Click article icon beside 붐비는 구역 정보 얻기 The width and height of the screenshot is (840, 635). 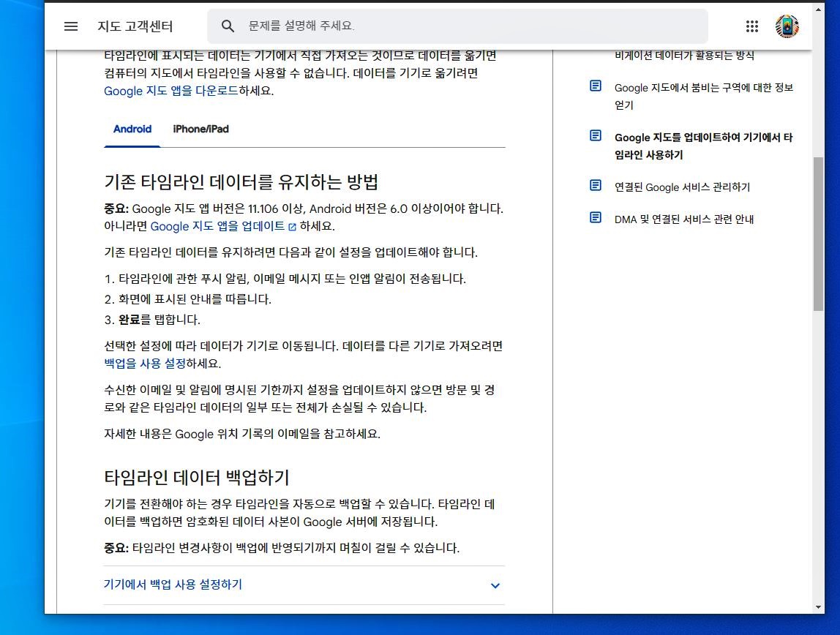pyautogui.click(x=595, y=86)
